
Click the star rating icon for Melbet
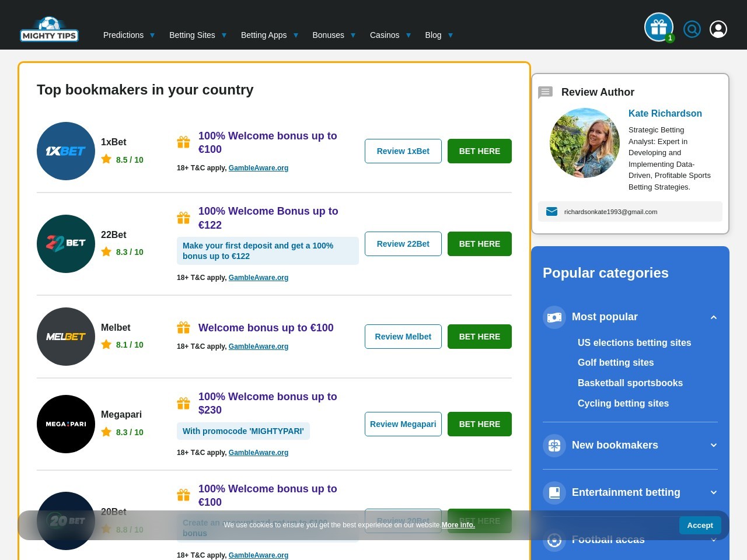coord(106,344)
